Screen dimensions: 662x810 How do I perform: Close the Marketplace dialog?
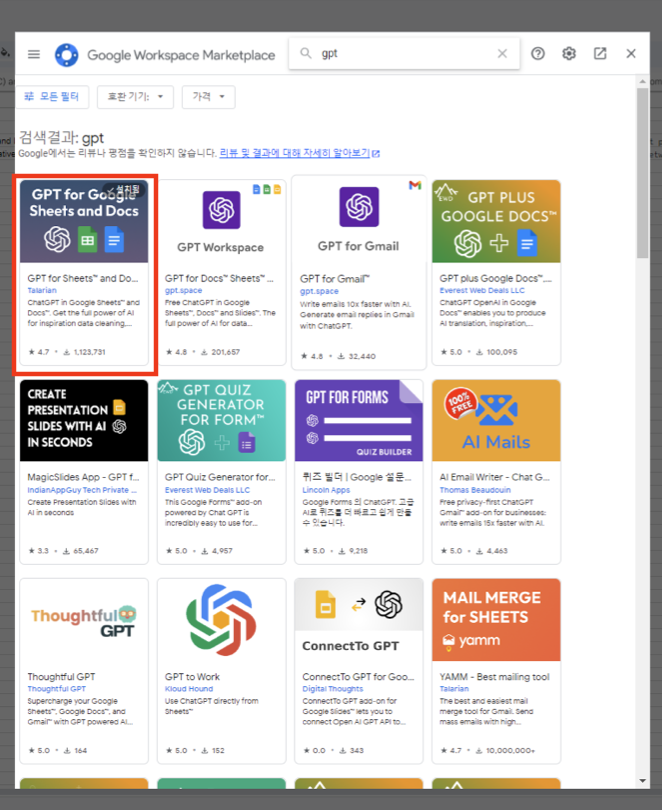631,53
